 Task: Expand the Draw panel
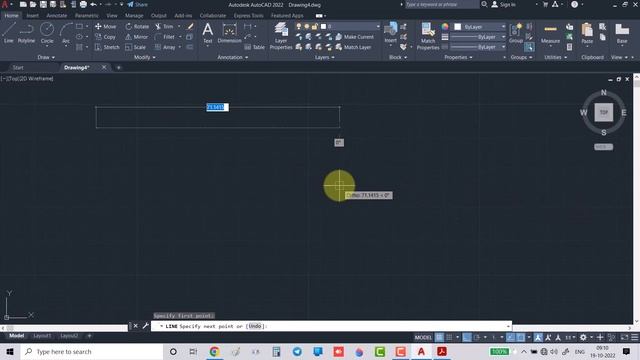pos(46,58)
